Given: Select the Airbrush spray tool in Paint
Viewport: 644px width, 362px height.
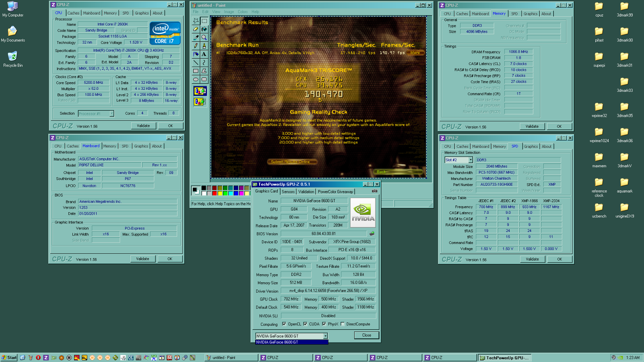Looking at the screenshot, I should point(196,54).
